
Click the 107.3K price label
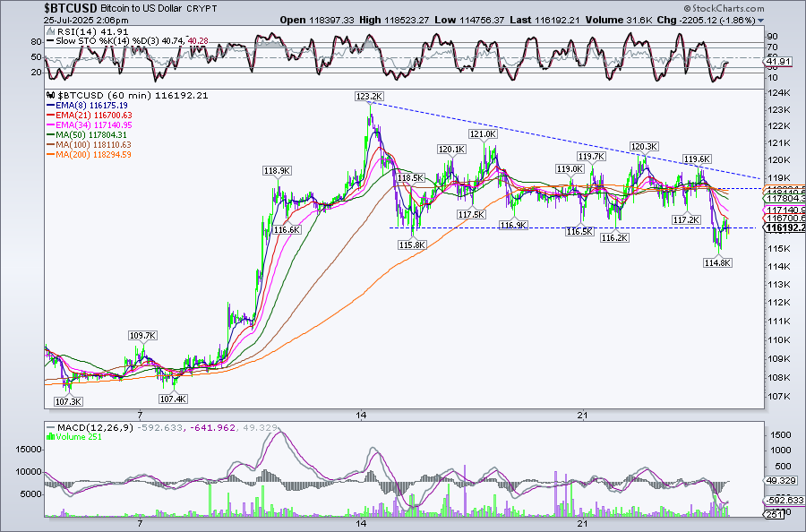(x=68, y=401)
